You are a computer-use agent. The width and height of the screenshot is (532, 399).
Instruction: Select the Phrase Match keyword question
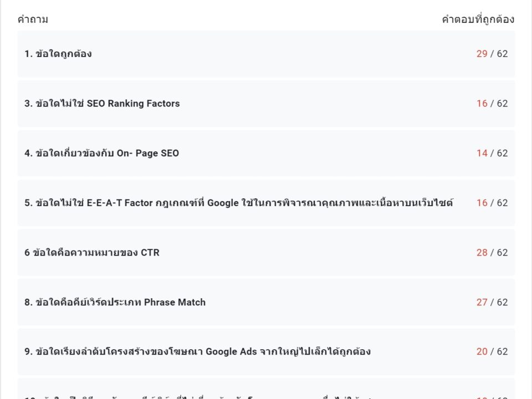pos(266,302)
